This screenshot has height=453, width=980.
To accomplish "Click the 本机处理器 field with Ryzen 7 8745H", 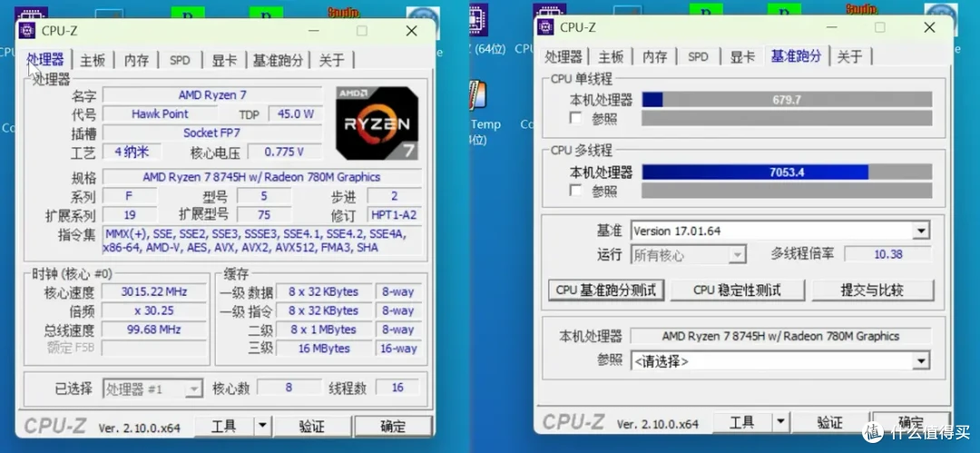I will (x=780, y=336).
